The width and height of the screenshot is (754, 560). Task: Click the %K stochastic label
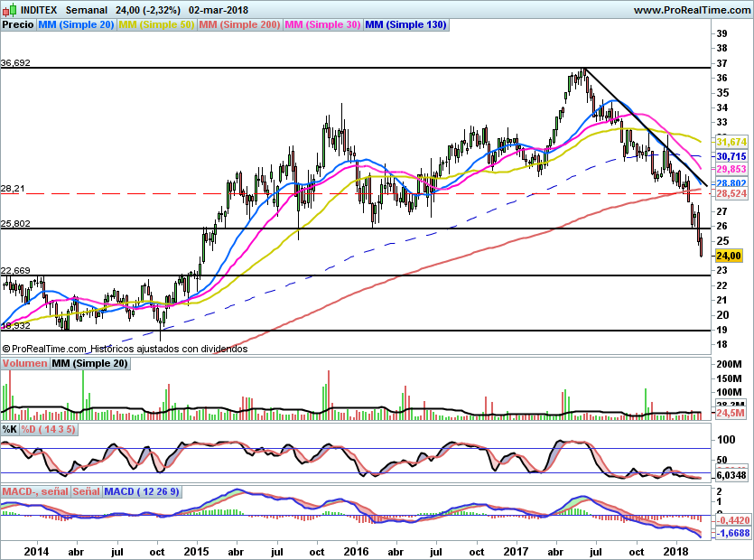point(10,428)
